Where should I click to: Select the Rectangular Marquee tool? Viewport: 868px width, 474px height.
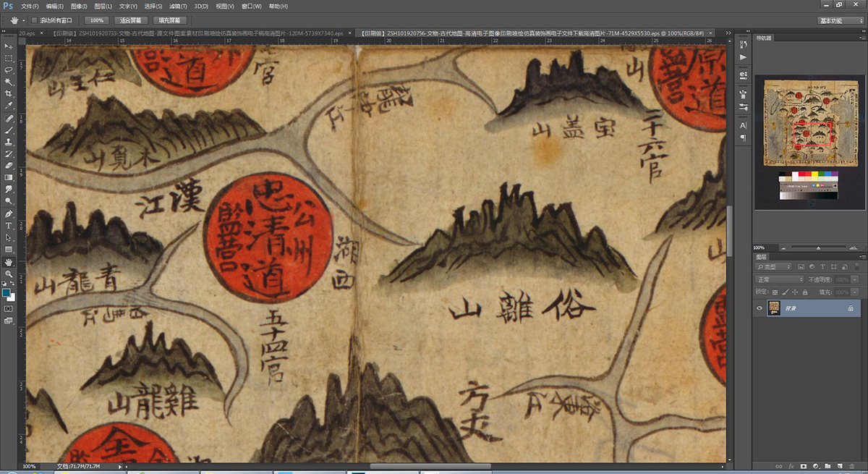(x=9, y=58)
